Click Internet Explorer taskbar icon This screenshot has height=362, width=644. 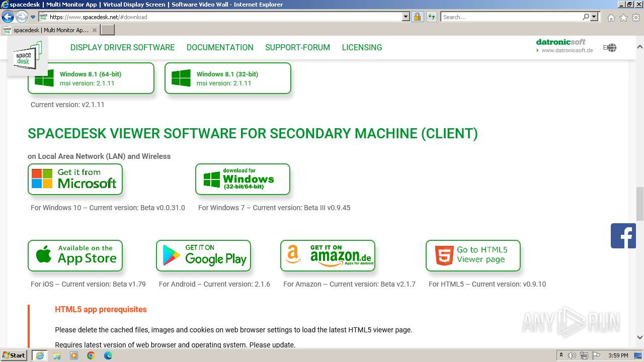coord(39,355)
